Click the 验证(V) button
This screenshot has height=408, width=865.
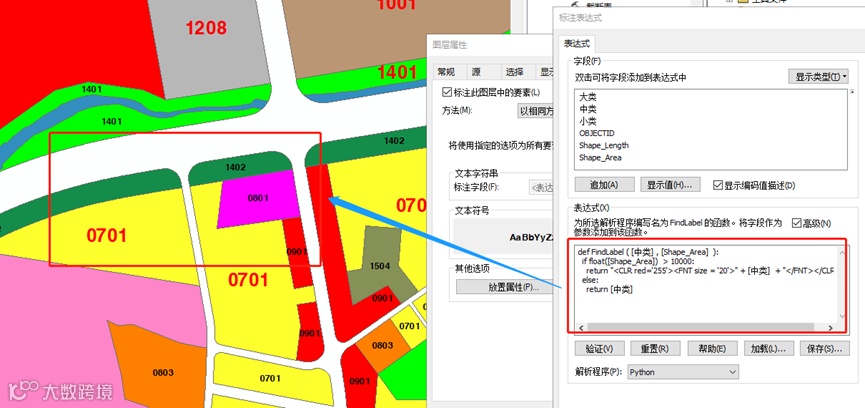[600, 348]
